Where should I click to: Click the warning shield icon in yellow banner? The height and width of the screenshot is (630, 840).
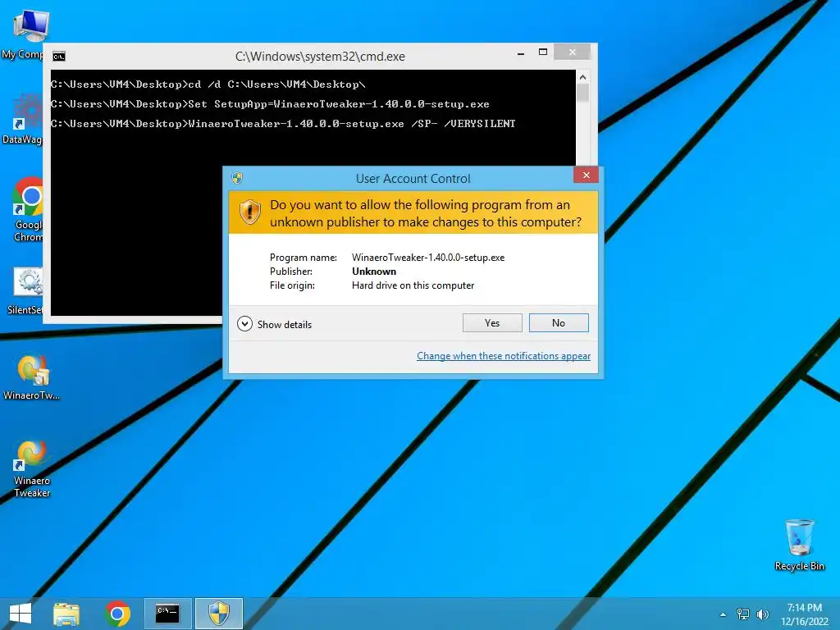tap(249, 212)
